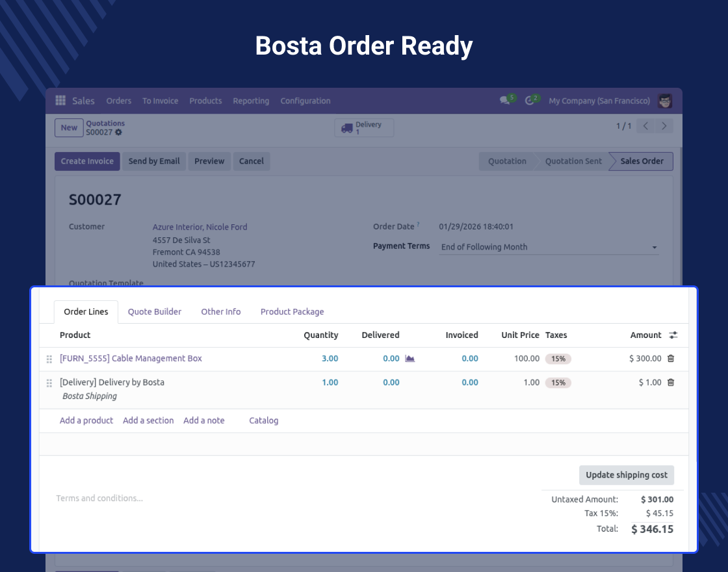Click the 15% tax tag on Delivery by Bosta
The width and height of the screenshot is (728, 572).
pyautogui.click(x=558, y=383)
